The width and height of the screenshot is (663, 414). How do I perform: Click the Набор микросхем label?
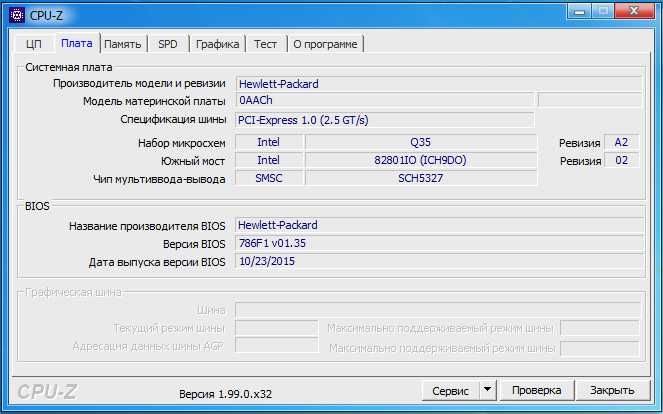coord(181,144)
